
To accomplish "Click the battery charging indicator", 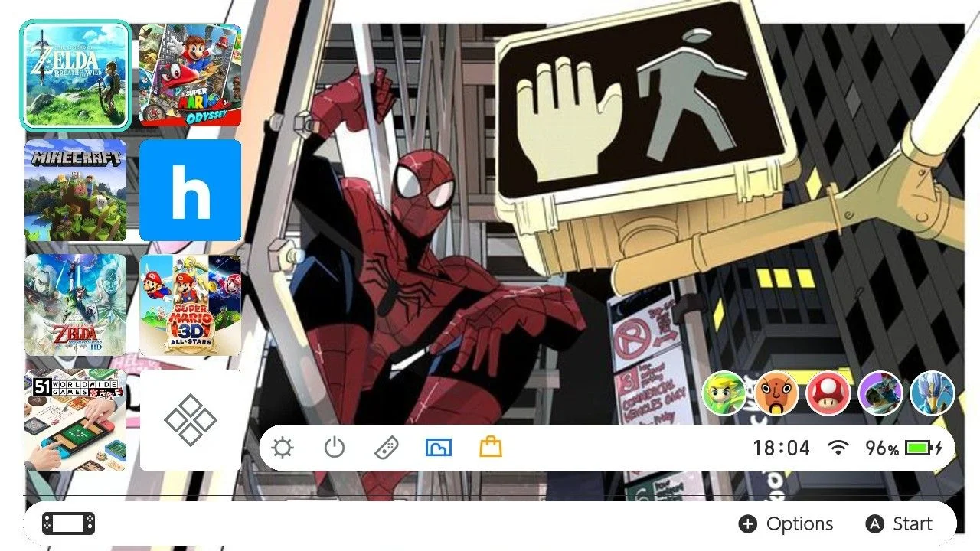I will click(924, 448).
